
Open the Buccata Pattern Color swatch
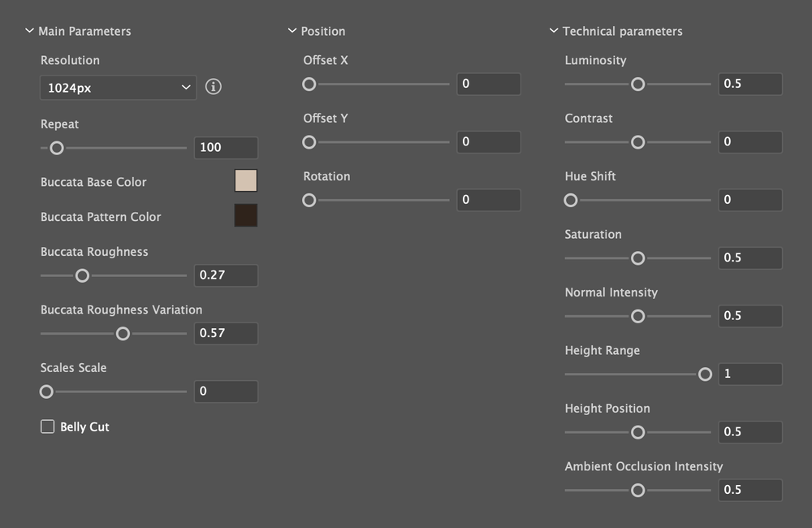246,215
